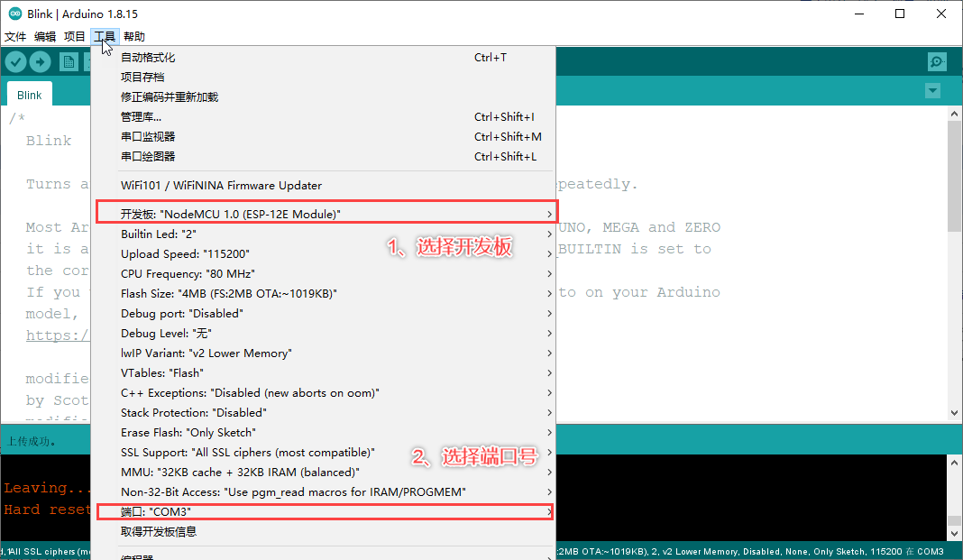Click the editor vertical scrollbar thumb
The width and height of the screenshot is (963, 560).
coord(954,176)
